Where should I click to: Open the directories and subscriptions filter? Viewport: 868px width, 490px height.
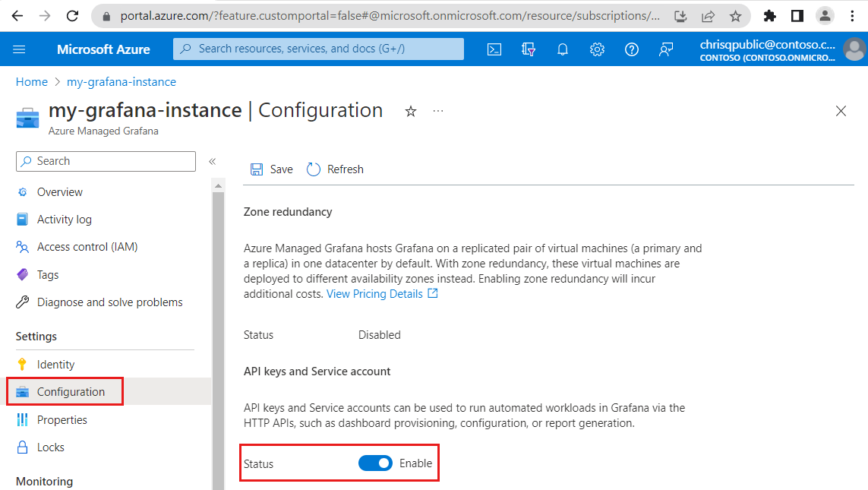pyautogui.click(x=527, y=49)
